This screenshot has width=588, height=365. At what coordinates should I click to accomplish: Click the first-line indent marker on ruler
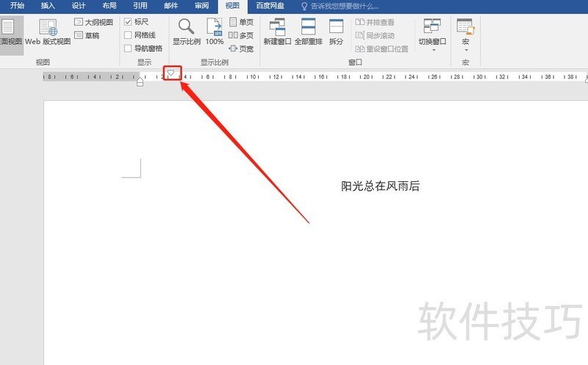pos(171,73)
